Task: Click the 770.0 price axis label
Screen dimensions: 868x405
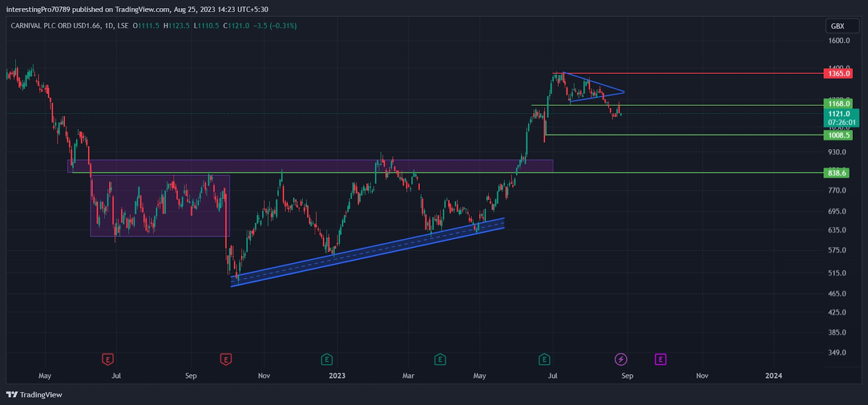Action: 837,190
